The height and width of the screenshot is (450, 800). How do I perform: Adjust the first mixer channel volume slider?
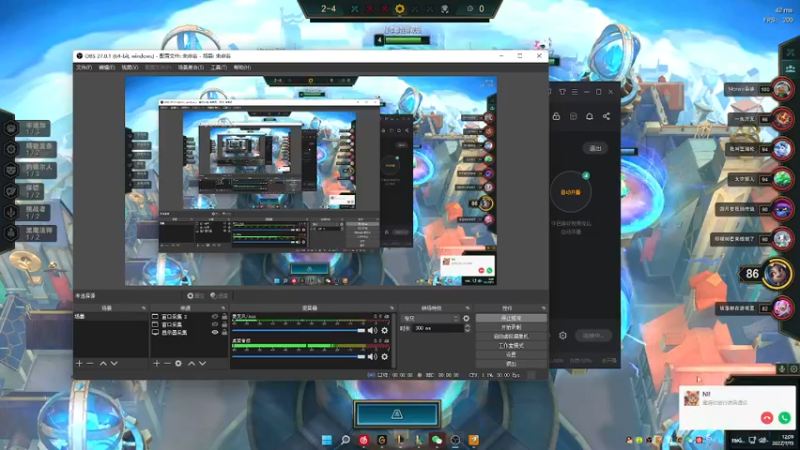pyautogui.click(x=299, y=331)
